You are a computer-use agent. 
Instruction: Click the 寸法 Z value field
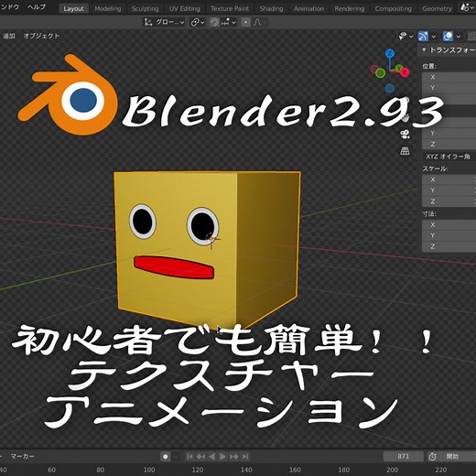coord(449,246)
